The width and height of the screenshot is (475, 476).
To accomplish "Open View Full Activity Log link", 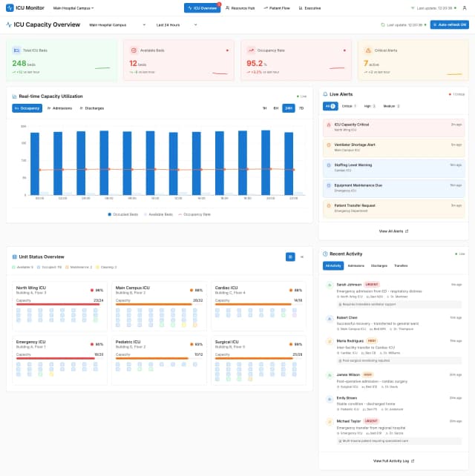I will 393,460.
